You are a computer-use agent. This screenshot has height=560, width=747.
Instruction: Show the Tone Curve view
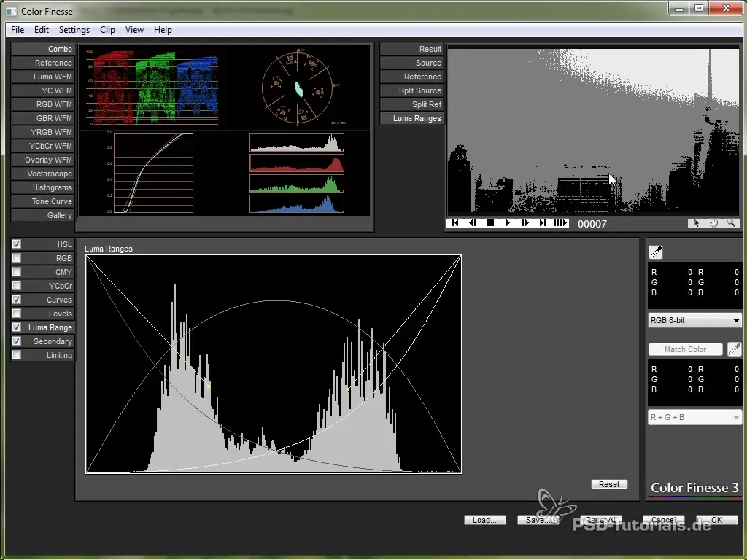pos(42,201)
